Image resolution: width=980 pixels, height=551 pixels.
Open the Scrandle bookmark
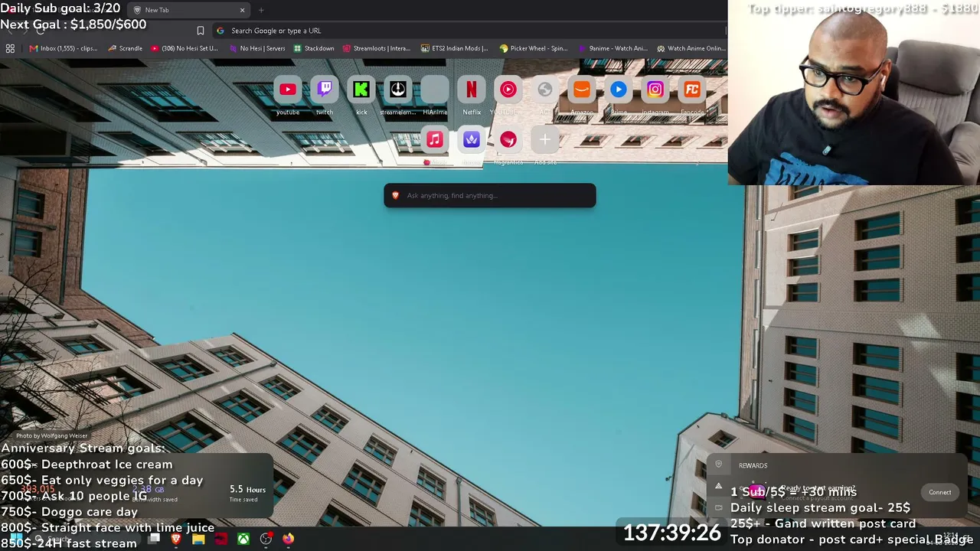tap(126, 48)
